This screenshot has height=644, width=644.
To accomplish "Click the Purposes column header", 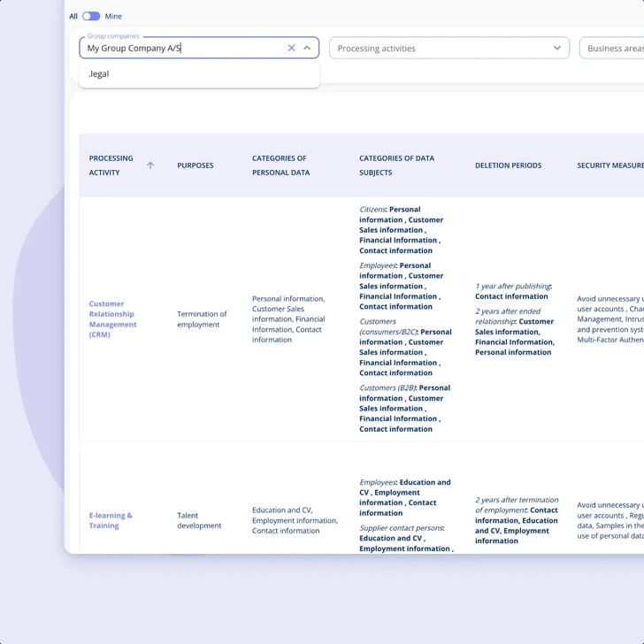I will tap(195, 165).
